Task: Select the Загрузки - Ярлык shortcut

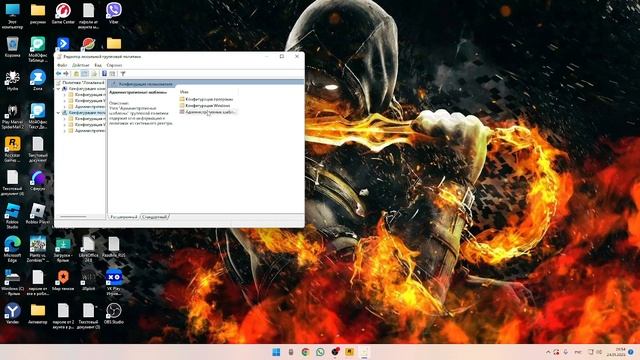Action: click(63, 250)
